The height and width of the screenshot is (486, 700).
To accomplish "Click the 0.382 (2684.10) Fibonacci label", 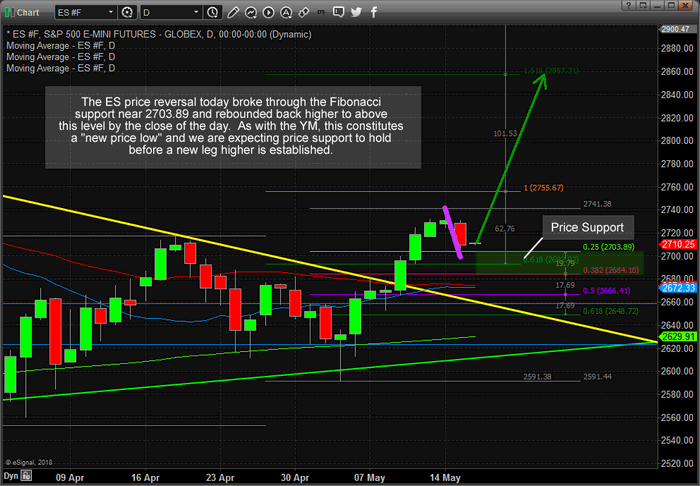I will pos(611,270).
